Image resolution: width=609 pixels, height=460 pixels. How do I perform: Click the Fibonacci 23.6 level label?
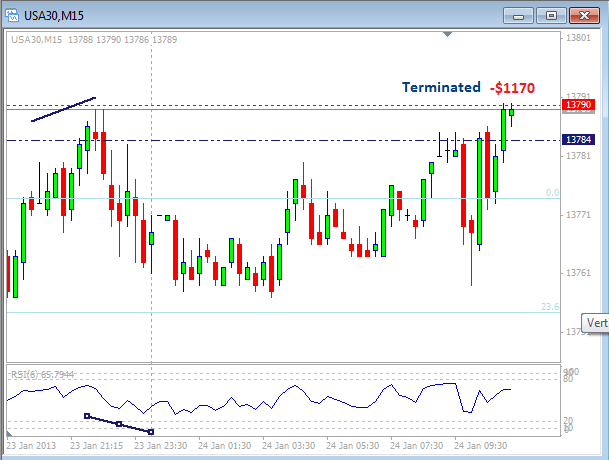(x=550, y=307)
